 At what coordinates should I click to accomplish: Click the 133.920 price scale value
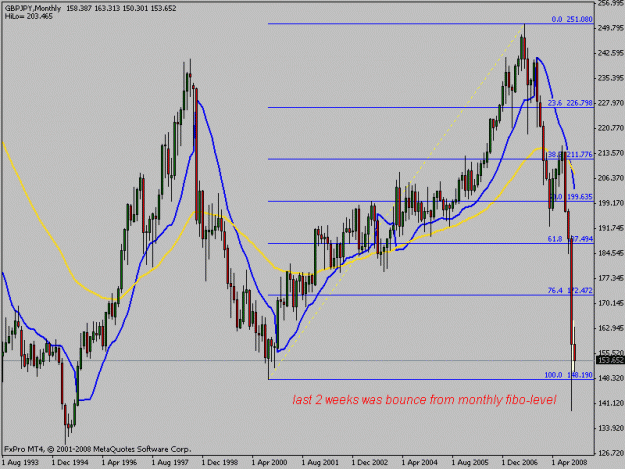[610, 428]
